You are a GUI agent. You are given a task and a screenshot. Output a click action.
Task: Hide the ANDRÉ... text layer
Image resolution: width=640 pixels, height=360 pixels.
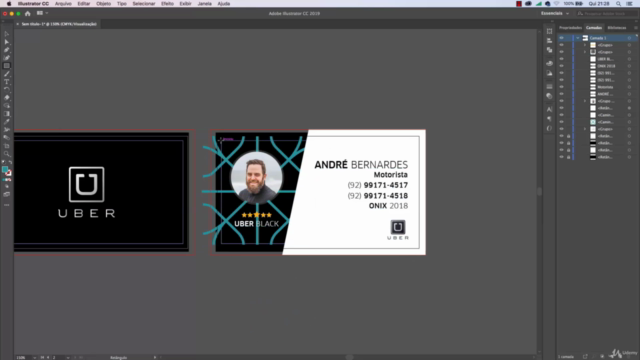coord(562,94)
